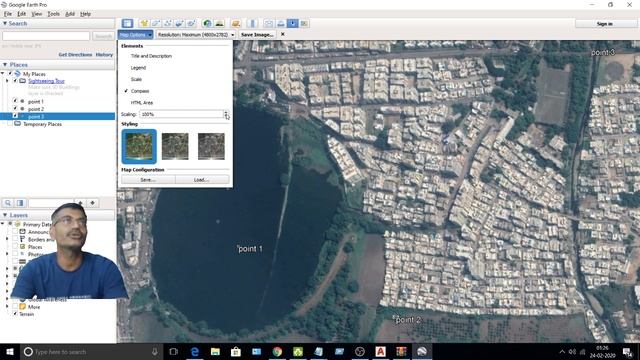Toggle the sidebar panel button in toolbar
640x360 pixels.
pyautogui.click(x=127, y=23)
